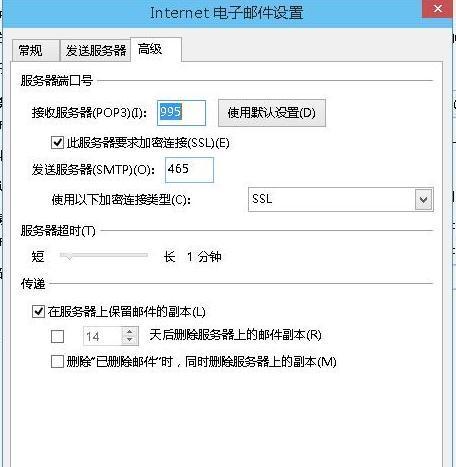Image resolution: width=456 pixels, height=467 pixels.
Task: Uncheck 此服务器要求加密连接(SSL) checkbox
Action: pos(57,143)
